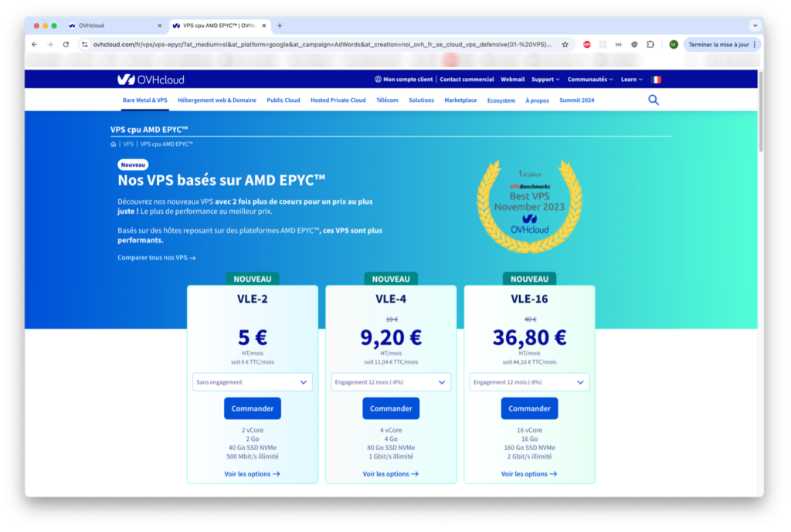Open the Ecosystem menu
The height and width of the screenshot is (532, 791).
pos(501,101)
